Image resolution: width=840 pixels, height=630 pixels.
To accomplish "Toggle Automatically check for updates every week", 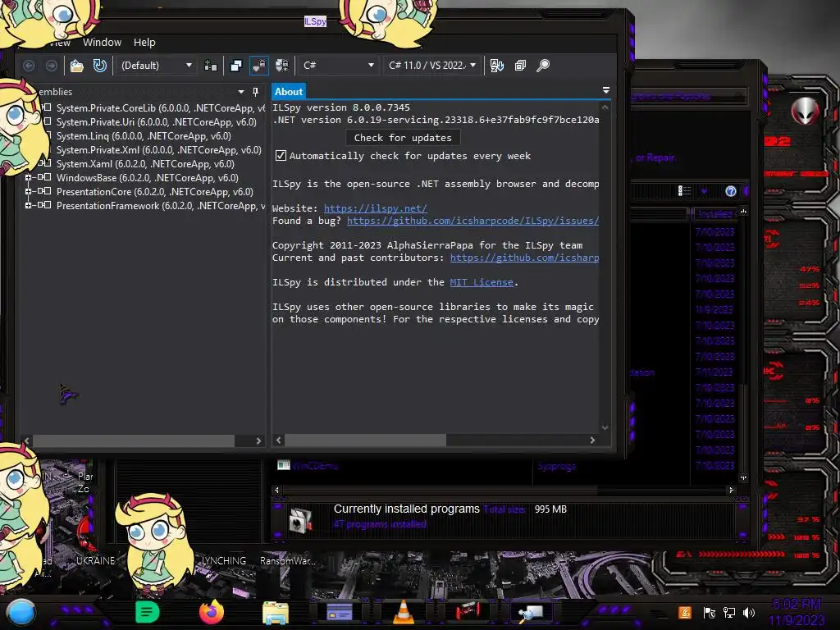I will click(281, 156).
